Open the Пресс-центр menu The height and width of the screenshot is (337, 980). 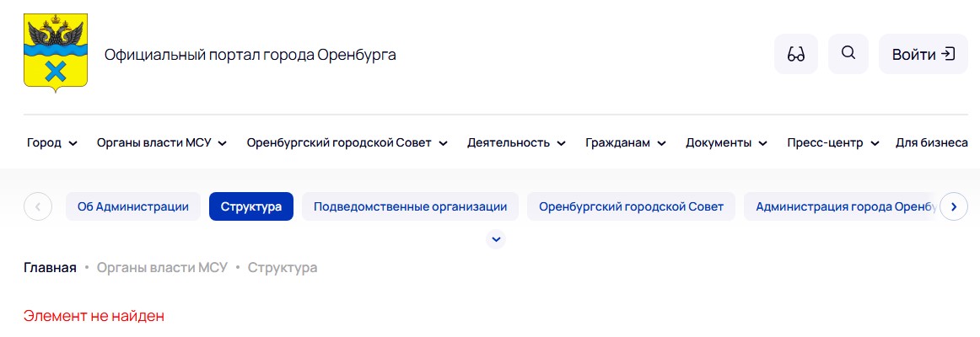832,143
